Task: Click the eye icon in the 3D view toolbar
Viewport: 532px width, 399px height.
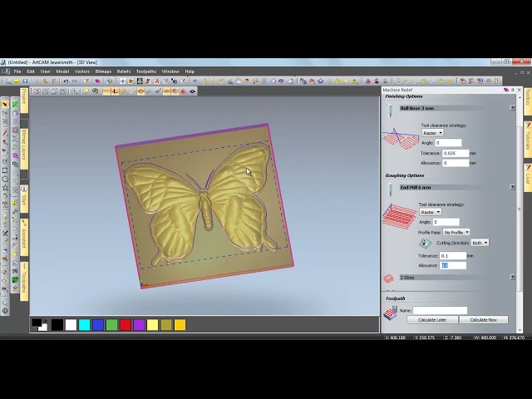Action: coord(96,91)
